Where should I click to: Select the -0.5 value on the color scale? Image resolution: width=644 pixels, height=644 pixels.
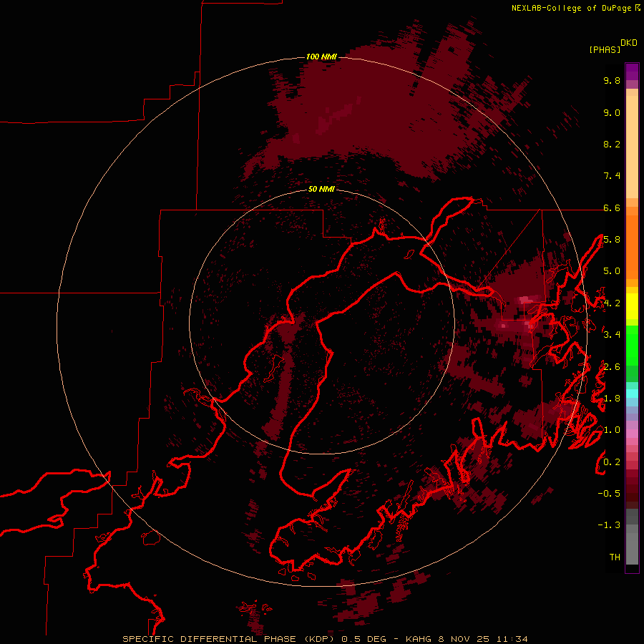[609, 494]
